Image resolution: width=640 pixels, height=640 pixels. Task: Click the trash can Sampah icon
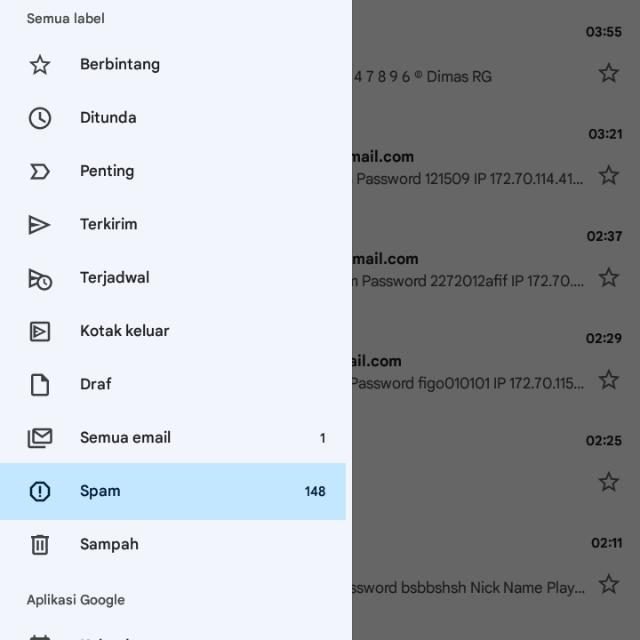39,545
